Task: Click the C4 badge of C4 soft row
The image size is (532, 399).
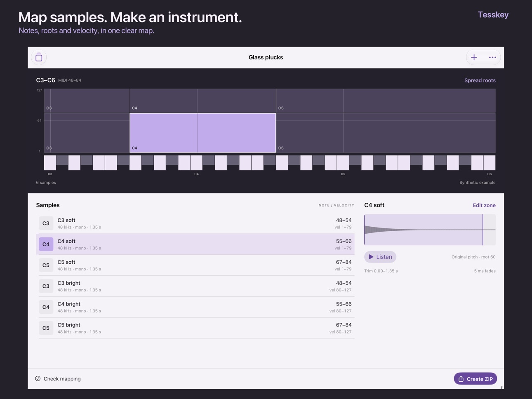Action: pos(46,244)
